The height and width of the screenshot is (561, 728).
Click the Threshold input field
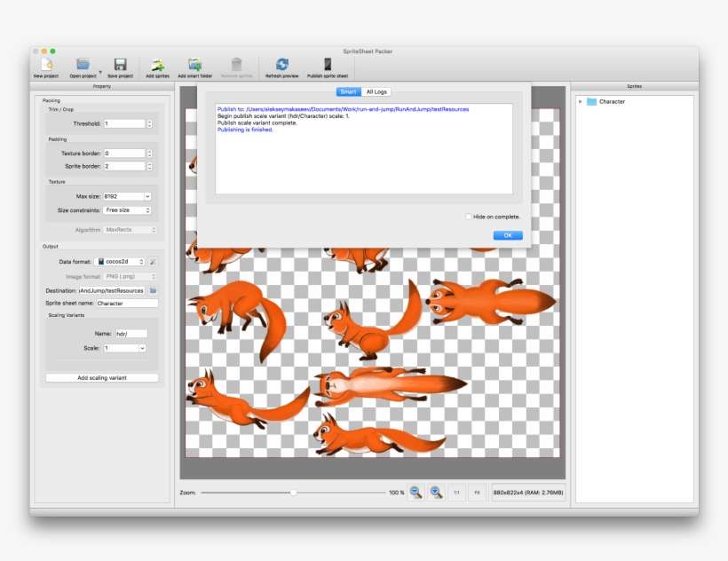pos(124,123)
